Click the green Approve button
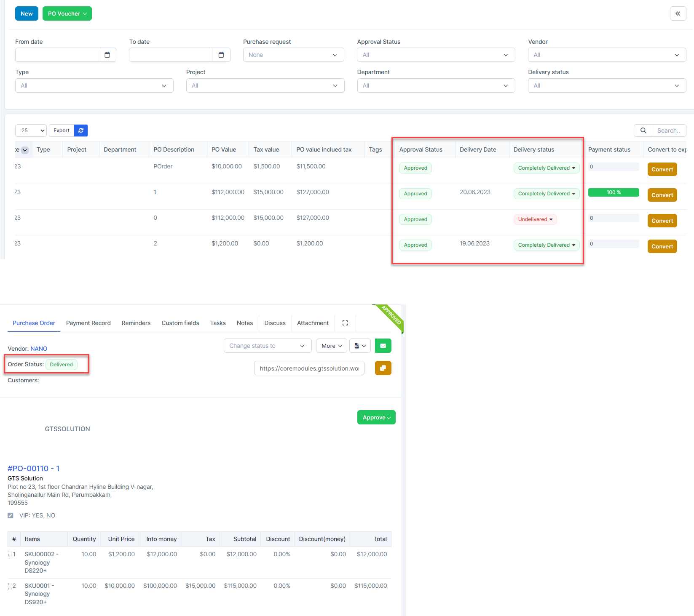 click(x=376, y=417)
